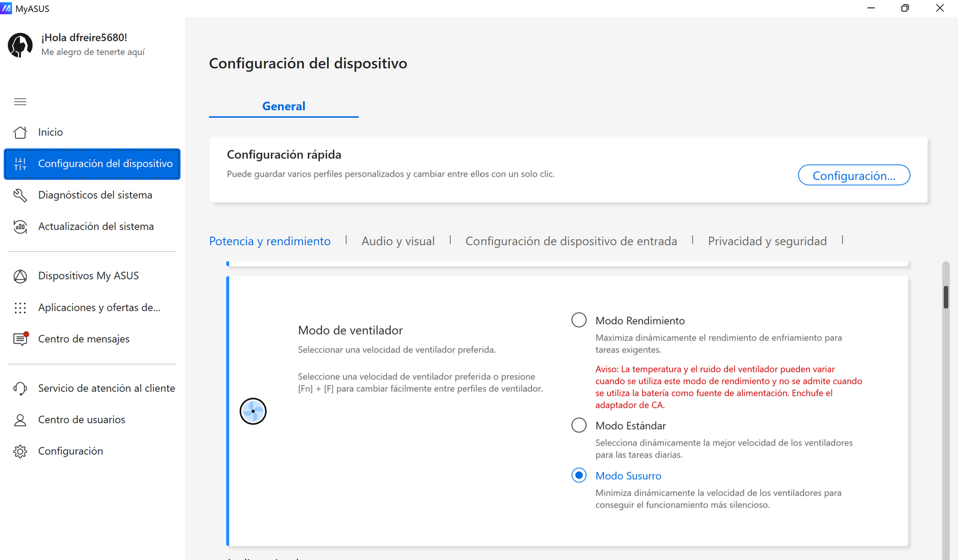Click the Aplicaciones y ofertas grid icon
Image resolution: width=958 pixels, height=560 pixels.
[x=20, y=308]
